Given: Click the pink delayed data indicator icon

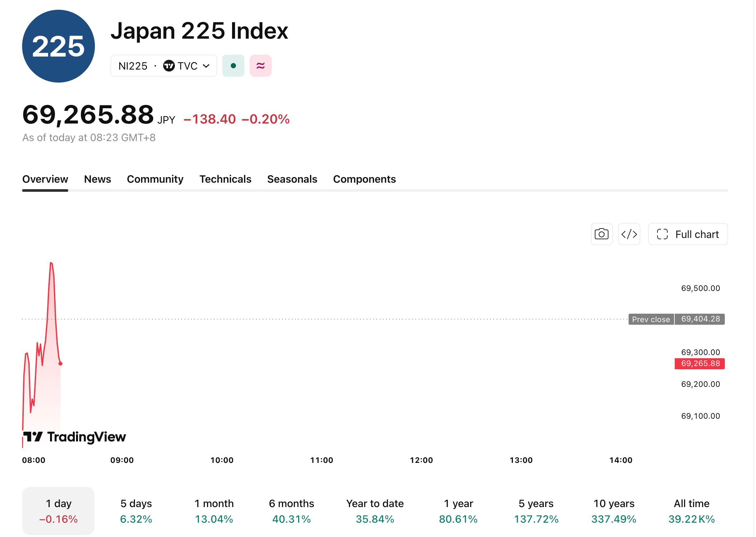Looking at the screenshot, I should click(x=261, y=66).
